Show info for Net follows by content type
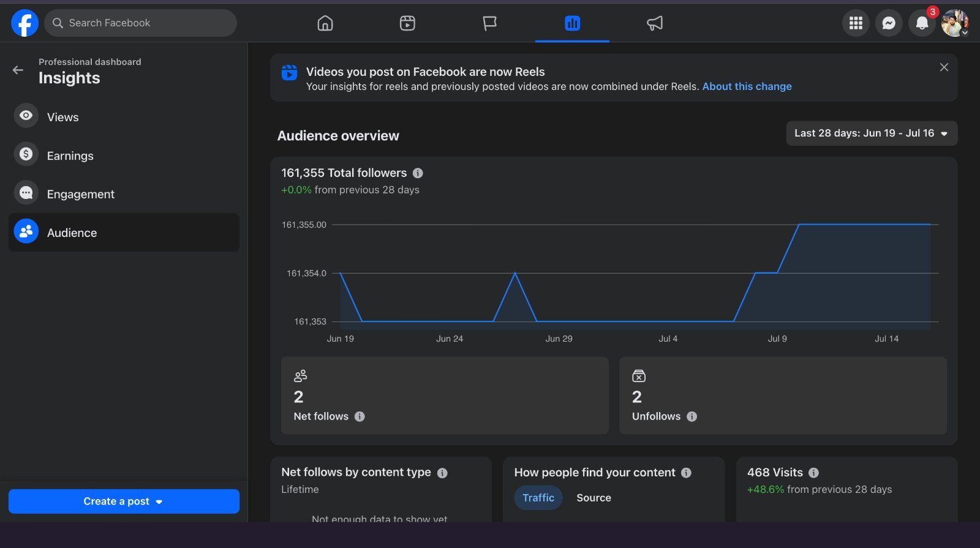The image size is (980, 548). click(442, 473)
